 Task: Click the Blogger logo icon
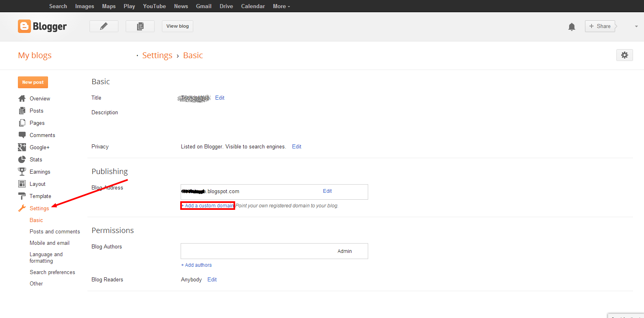(24, 26)
